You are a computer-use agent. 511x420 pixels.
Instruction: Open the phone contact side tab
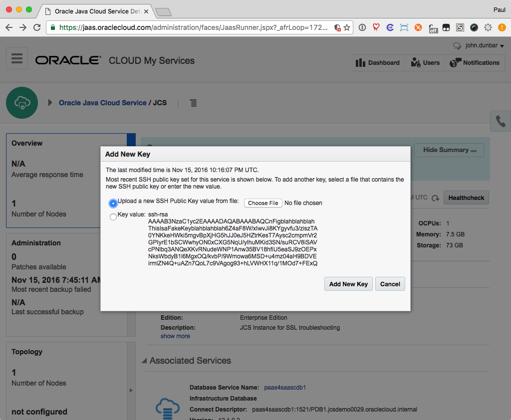501,121
